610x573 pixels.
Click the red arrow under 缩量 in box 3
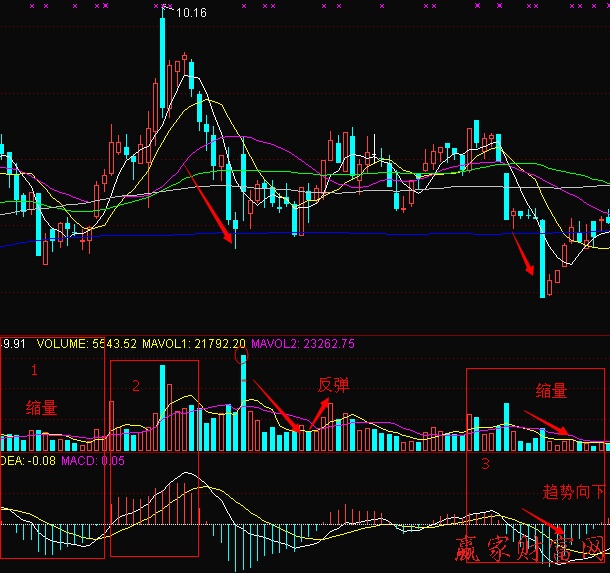pyautogui.click(x=548, y=423)
